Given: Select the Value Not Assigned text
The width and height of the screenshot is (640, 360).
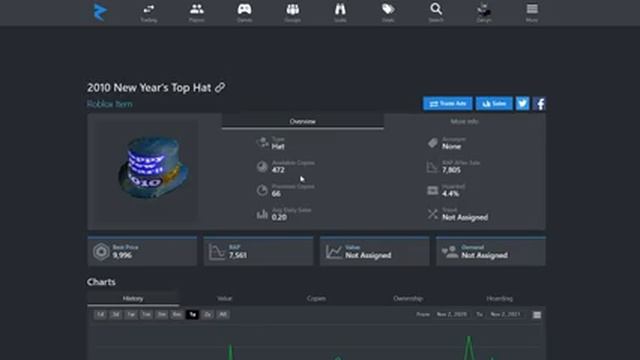Looking at the screenshot, I should point(368,256).
